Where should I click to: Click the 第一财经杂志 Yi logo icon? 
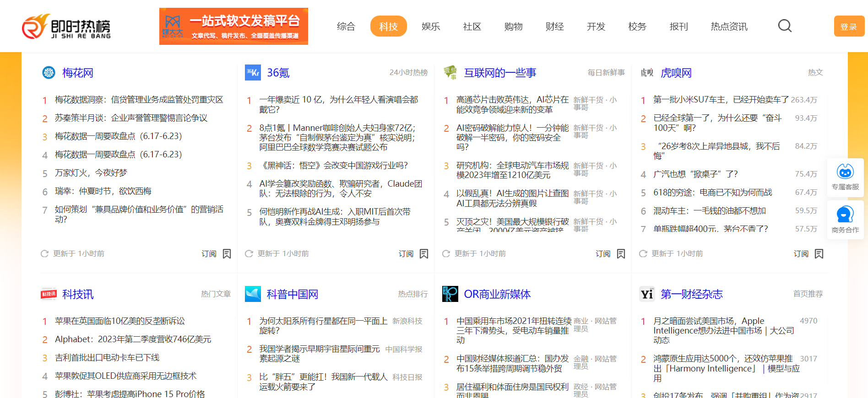(x=647, y=294)
